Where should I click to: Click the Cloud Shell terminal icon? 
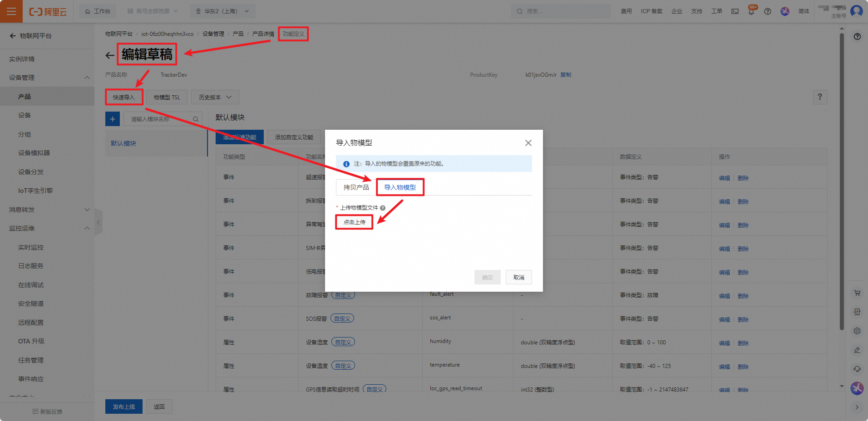point(735,11)
